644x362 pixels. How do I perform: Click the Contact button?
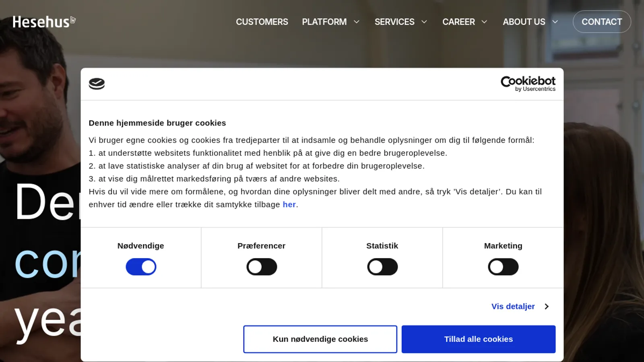coord(602,22)
